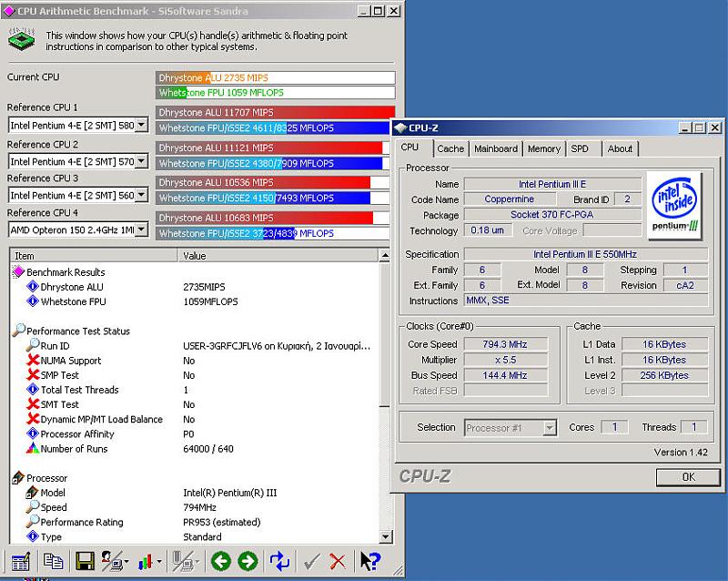Viewport: 728px width, 581px height.
Task: Select the 'Total Test Threads' row
Action: tap(195, 390)
